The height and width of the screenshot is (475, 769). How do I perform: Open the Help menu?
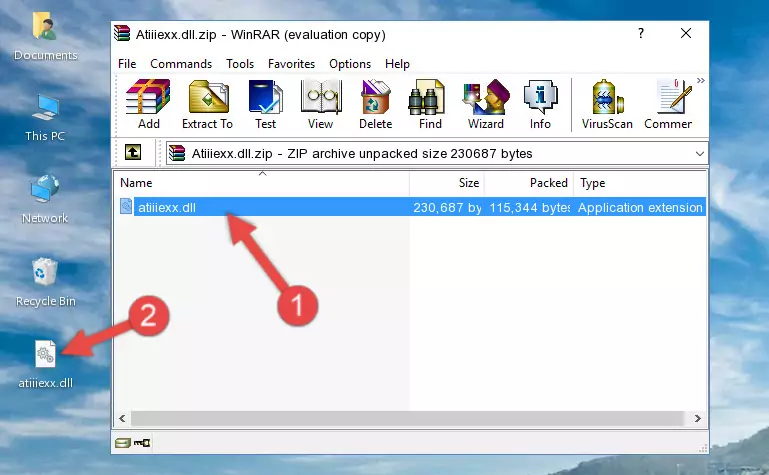(x=397, y=64)
